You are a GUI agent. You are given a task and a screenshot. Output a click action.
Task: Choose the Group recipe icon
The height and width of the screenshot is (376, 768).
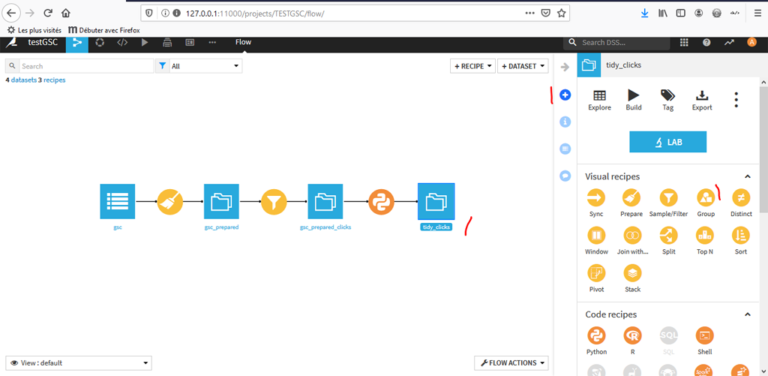[x=706, y=198]
